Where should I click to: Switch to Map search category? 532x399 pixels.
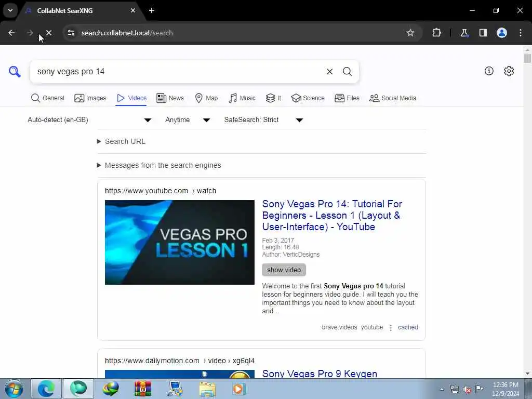click(206, 98)
